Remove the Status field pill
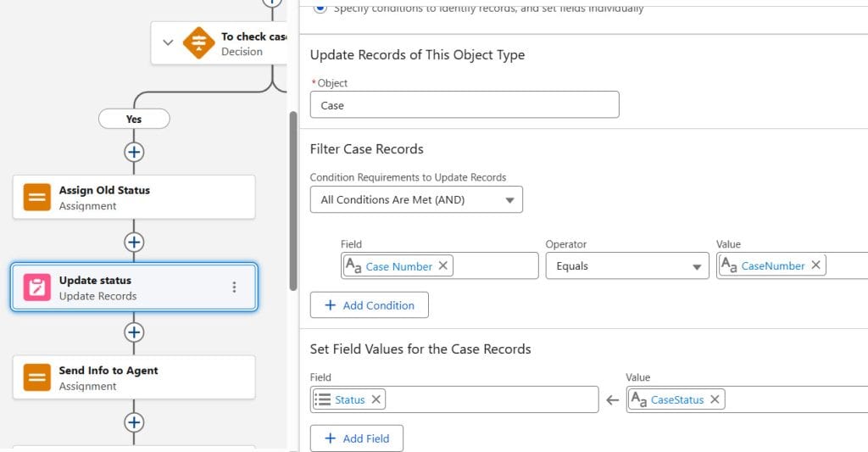The height and width of the screenshot is (452, 868). (x=376, y=399)
